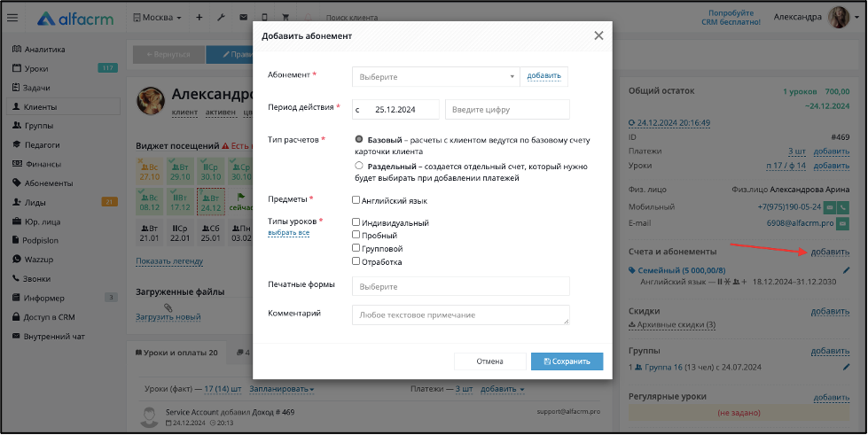Click the выбрать все link
Screen dimensions: 868x435
click(288, 233)
